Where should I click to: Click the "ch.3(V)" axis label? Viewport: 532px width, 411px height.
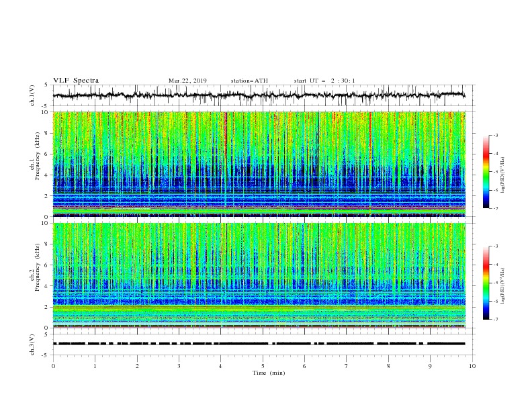point(32,345)
